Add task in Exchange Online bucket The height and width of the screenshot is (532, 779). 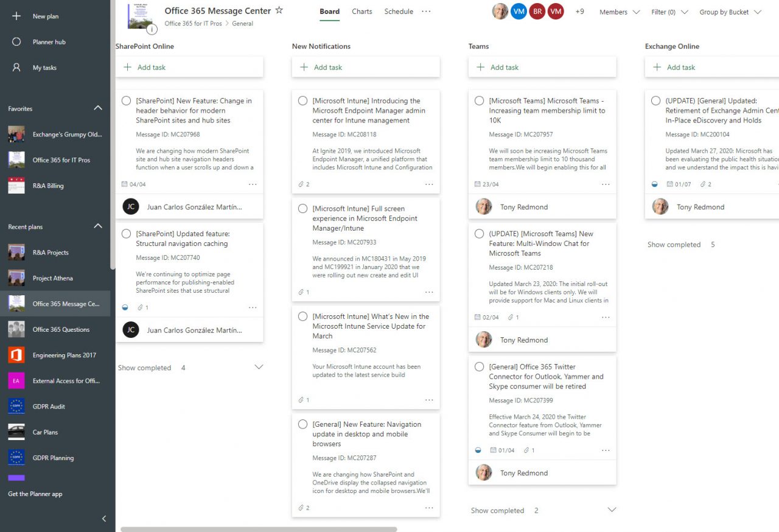tap(712, 67)
